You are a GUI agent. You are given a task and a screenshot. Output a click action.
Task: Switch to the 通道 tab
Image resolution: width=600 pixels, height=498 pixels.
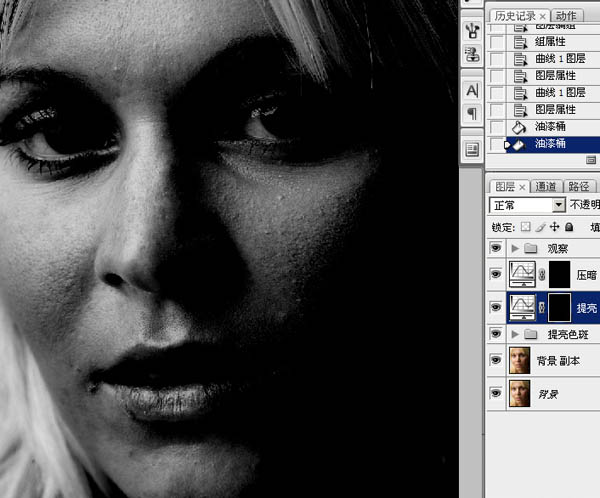[x=546, y=187]
